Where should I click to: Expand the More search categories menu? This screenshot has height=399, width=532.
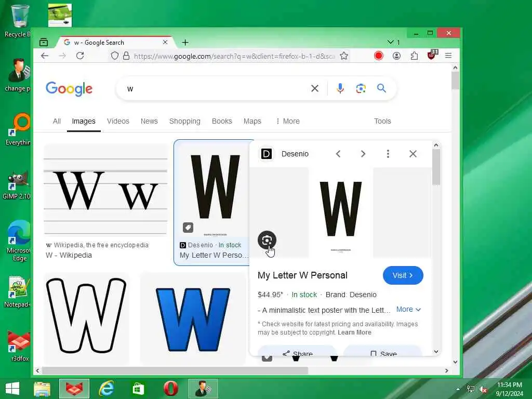pyautogui.click(x=288, y=121)
